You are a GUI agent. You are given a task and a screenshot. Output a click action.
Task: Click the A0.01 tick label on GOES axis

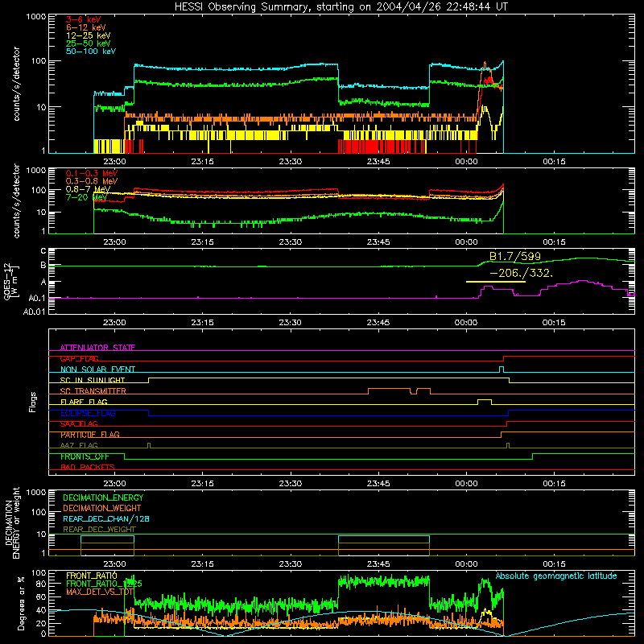(x=34, y=312)
